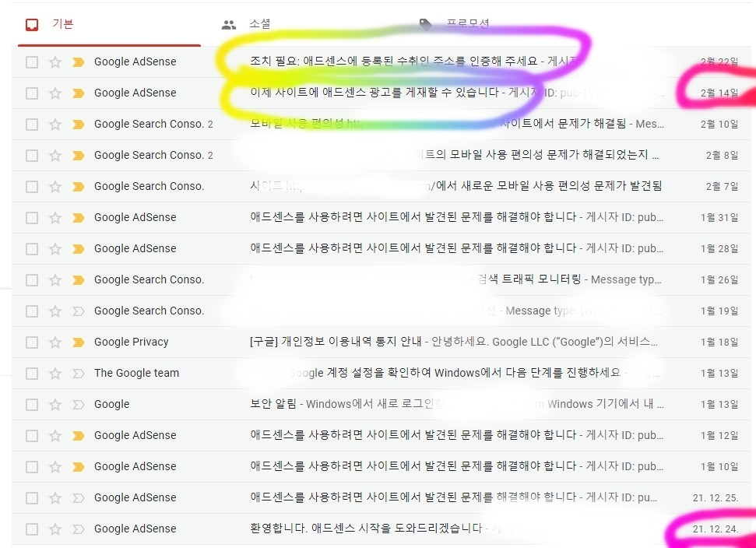The width and height of the screenshot is (756, 548).
Task: Star the AdSense email dated 21. 12. 25.
Action: click(55, 498)
